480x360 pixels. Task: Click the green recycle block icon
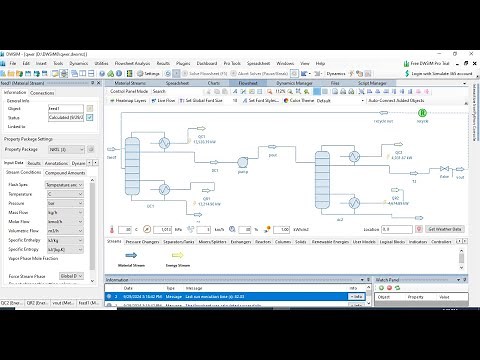click(422, 113)
